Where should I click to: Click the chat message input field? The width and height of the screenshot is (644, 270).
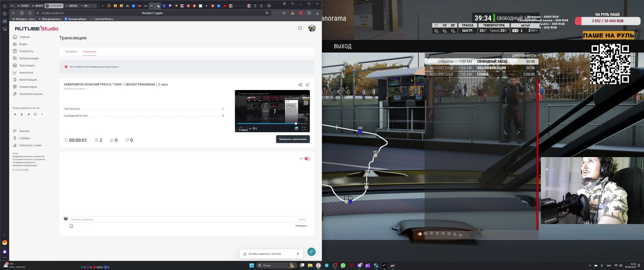click(187, 219)
